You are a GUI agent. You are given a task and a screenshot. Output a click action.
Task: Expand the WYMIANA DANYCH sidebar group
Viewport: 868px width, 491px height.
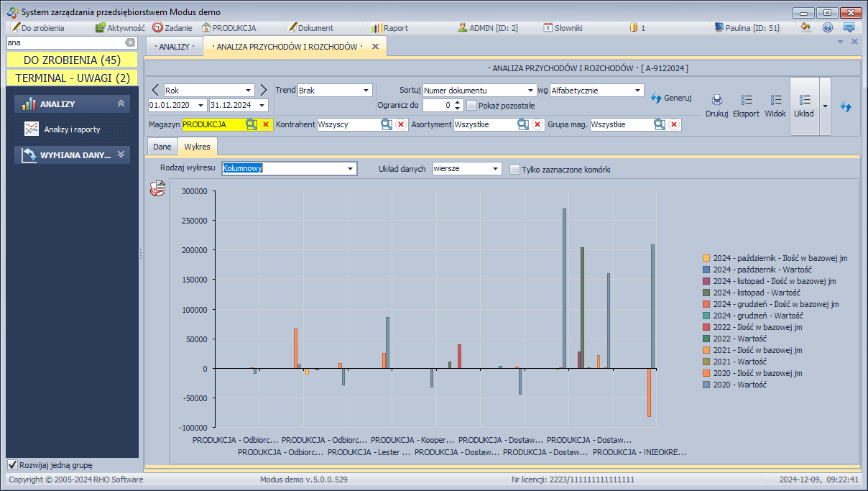(72, 155)
